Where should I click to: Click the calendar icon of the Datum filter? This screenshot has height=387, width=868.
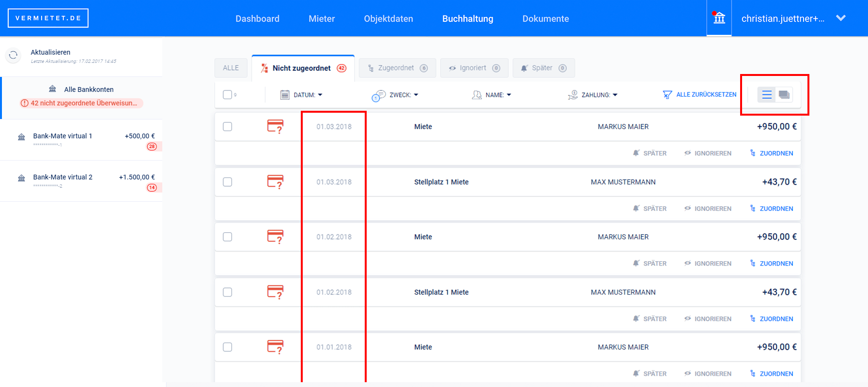pyautogui.click(x=285, y=95)
